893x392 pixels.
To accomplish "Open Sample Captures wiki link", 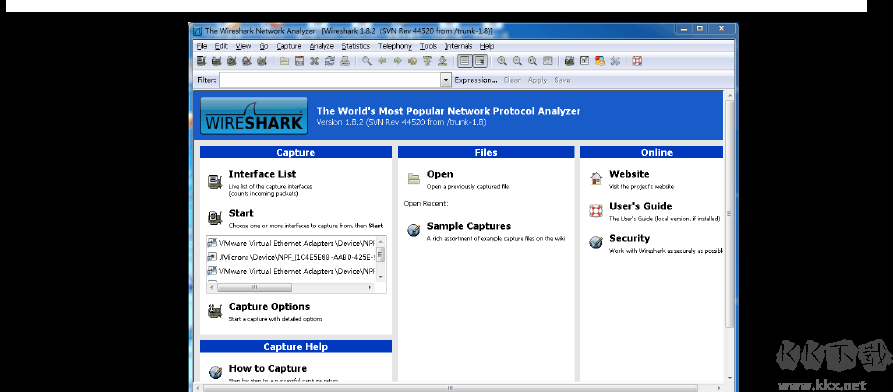I will [469, 226].
